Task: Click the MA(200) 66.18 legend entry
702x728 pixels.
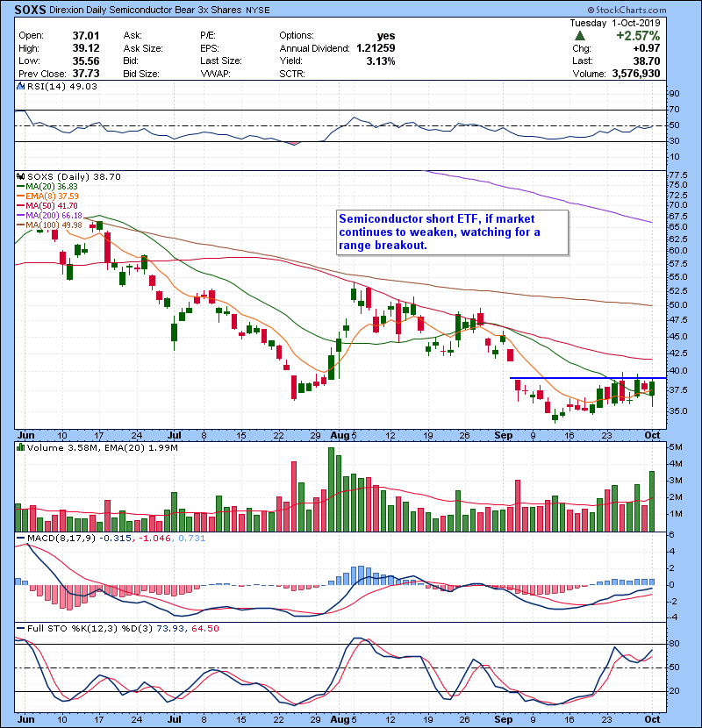Action: pyautogui.click(x=49, y=216)
